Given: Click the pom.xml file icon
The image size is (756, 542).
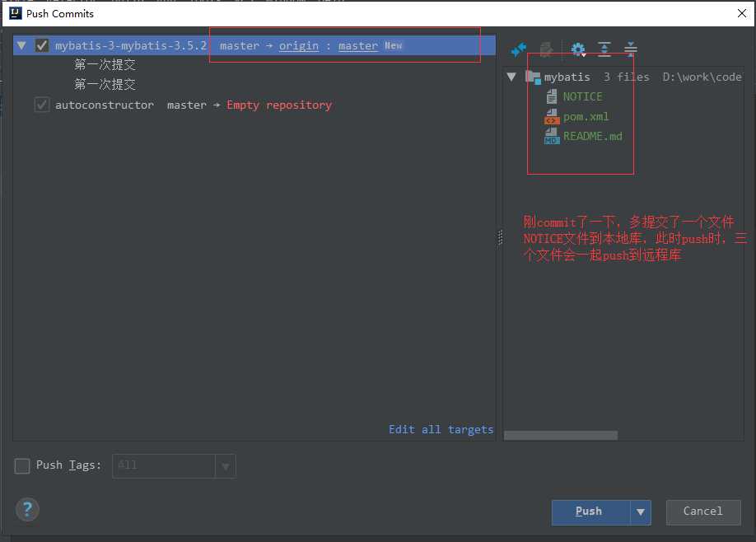Looking at the screenshot, I should coord(552,117).
